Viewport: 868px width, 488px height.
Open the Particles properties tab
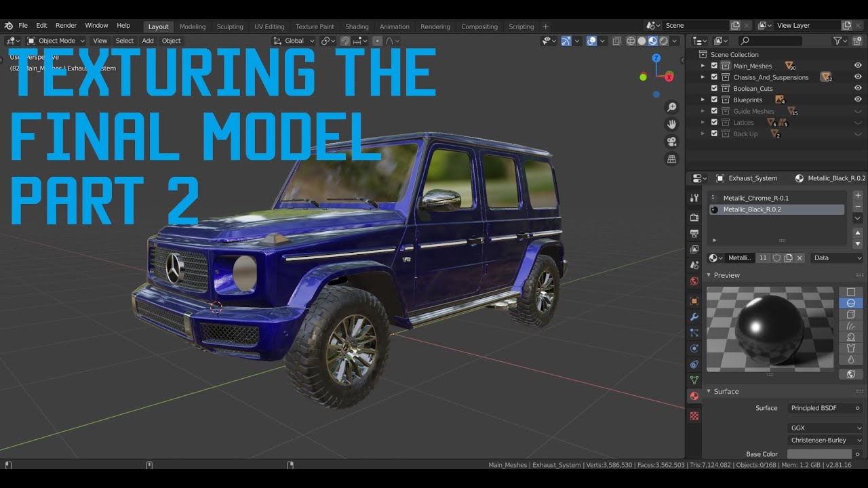point(694,333)
